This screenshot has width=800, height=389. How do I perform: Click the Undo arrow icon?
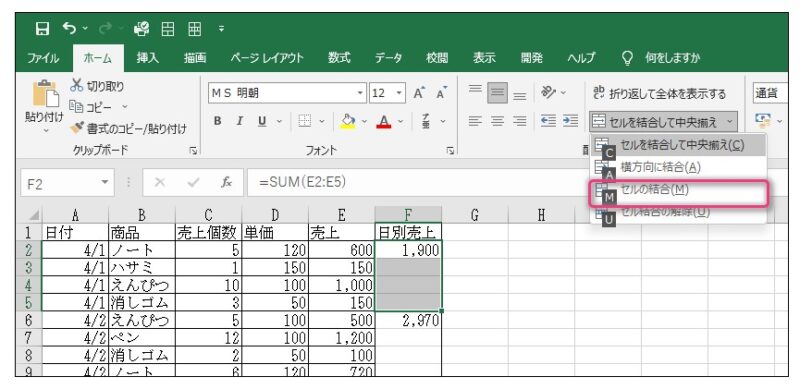coord(70,28)
